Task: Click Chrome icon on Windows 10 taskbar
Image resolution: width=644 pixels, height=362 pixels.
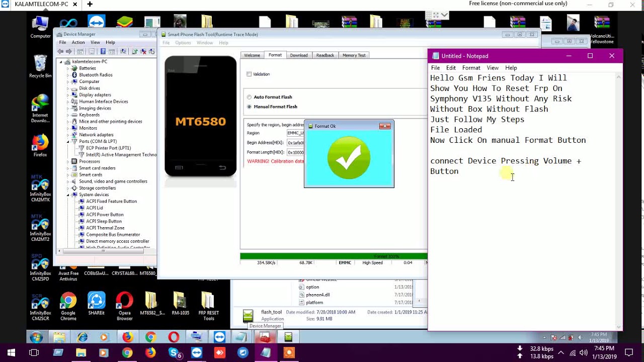Action: pyautogui.click(x=127, y=353)
